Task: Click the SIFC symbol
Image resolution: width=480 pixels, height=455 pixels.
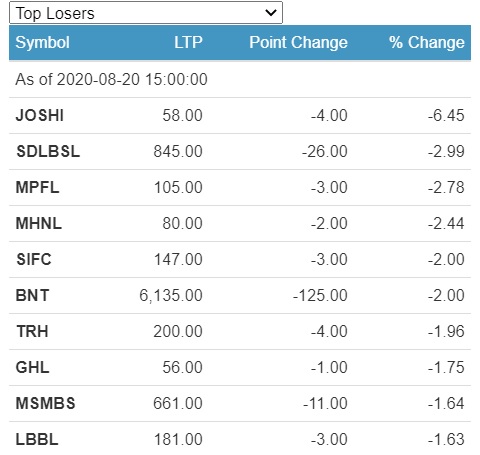Action: 34,259
